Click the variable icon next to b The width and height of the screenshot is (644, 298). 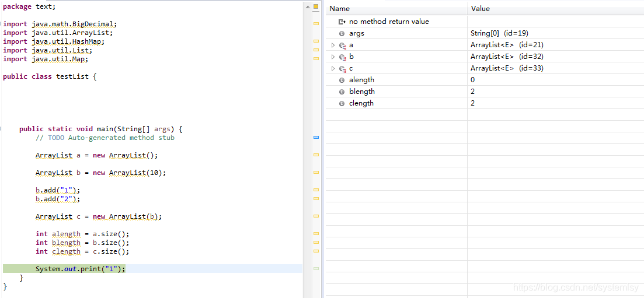tap(343, 57)
